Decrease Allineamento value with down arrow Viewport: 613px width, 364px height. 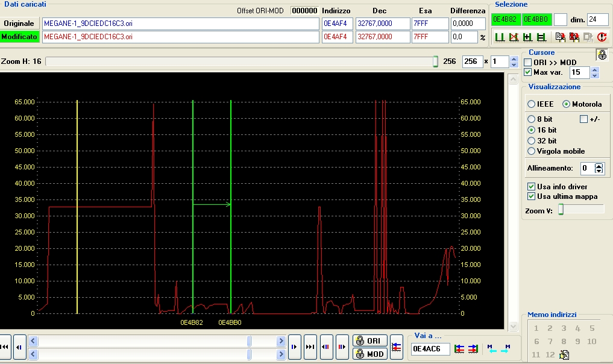[599, 171]
